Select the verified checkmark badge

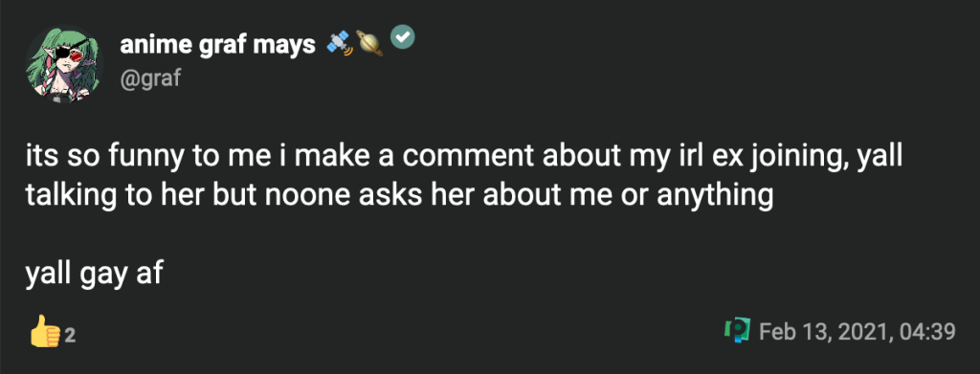point(403,37)
